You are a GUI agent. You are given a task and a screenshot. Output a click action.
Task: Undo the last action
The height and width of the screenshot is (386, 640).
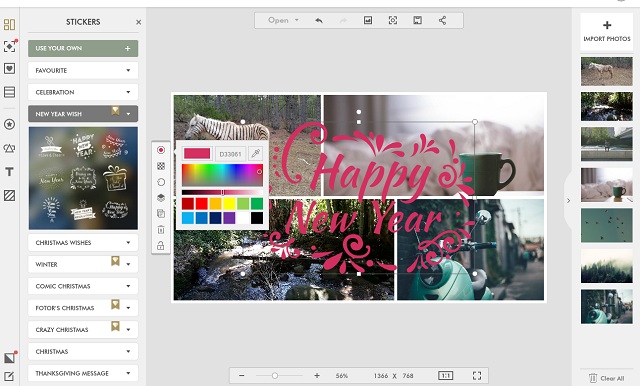pyautogui.click(x=319, y=20)
